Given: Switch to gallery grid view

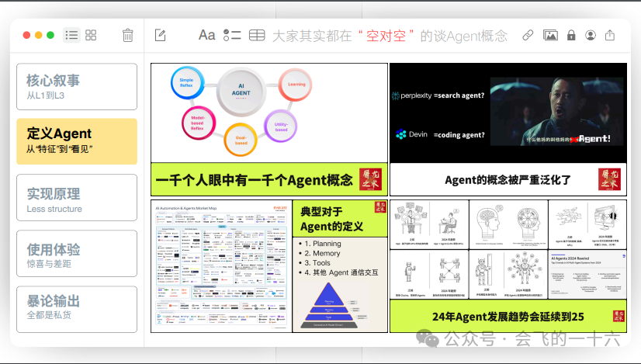Looking at the screenshot, I should (x=91, y=35).
